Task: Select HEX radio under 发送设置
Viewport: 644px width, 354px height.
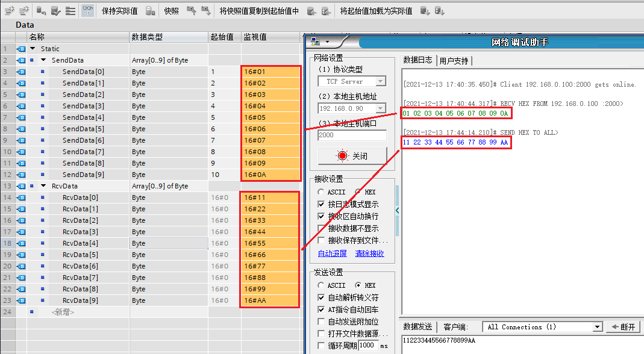Action: pyautogui.click(x=358, y=285)
